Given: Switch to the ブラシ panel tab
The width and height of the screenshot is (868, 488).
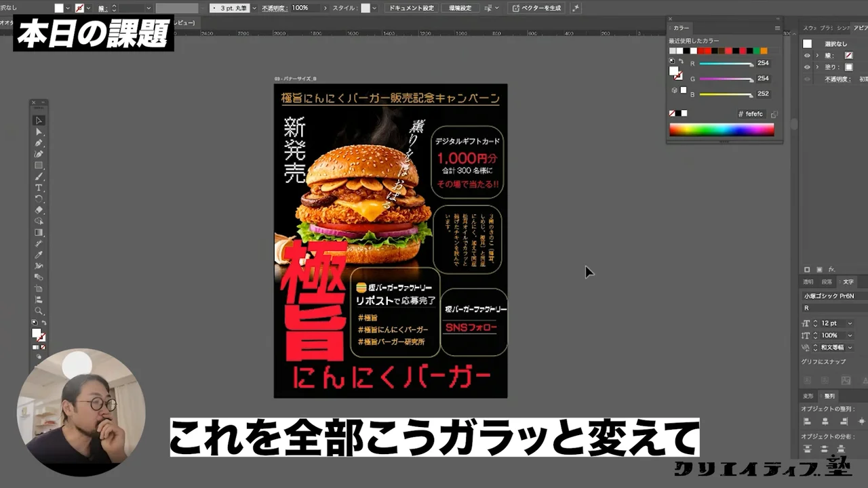Looking at the screenshot, I should point(826,28).
